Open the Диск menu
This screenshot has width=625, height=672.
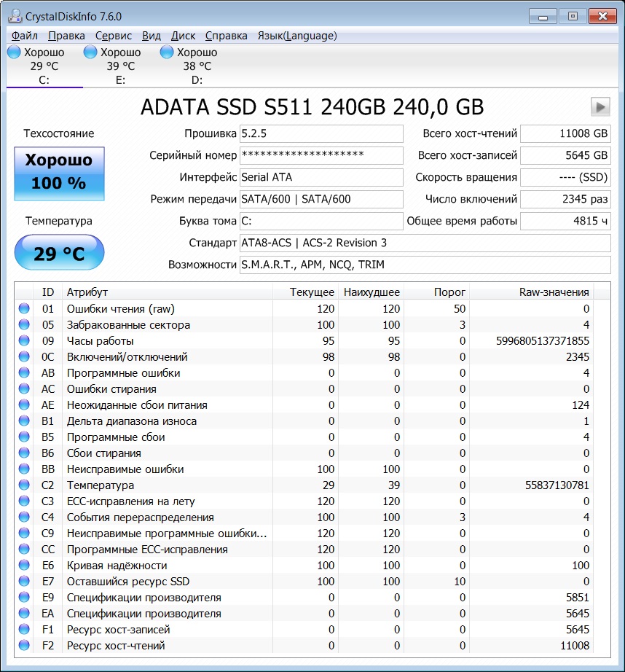(x=183, y=36)
